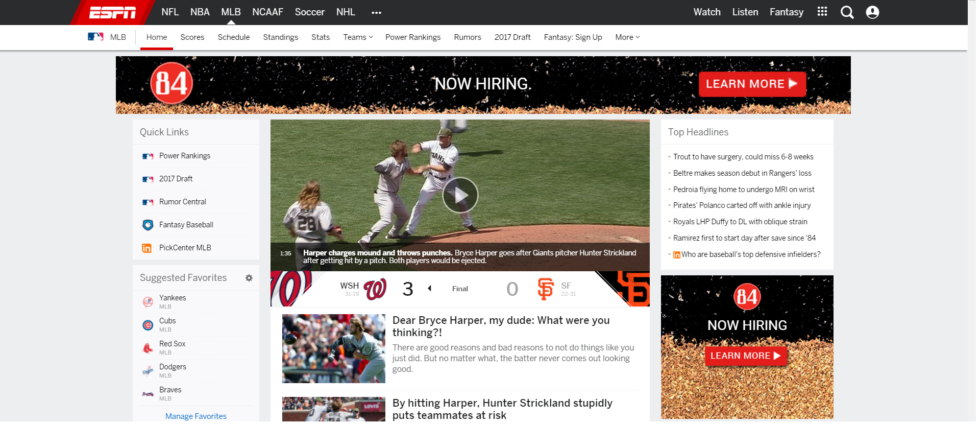The width and height of the screenshot is (980, 424).
Task: Click 'Who are baseball's top defensive infielders?' headline
Action: click(x=751, y=254)
